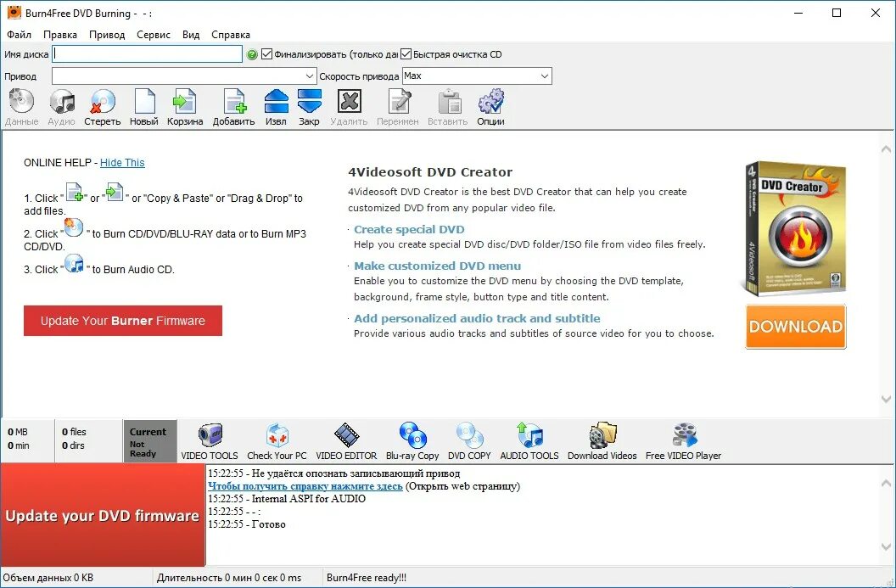This screenshot has height=588, width=896.
Task: Open the Справка menu
Action: click(x=230, y=34)
